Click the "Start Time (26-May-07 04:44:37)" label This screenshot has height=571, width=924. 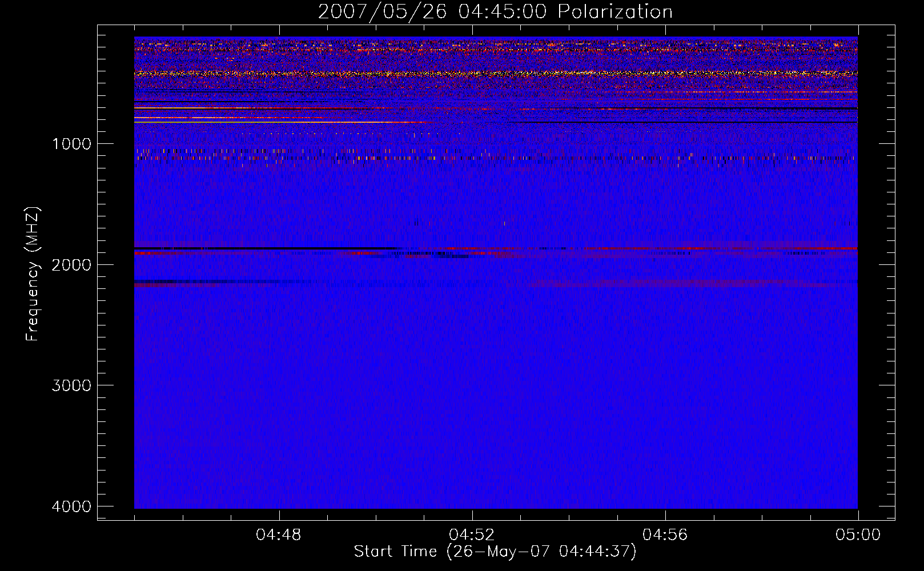tap(495, 552)
